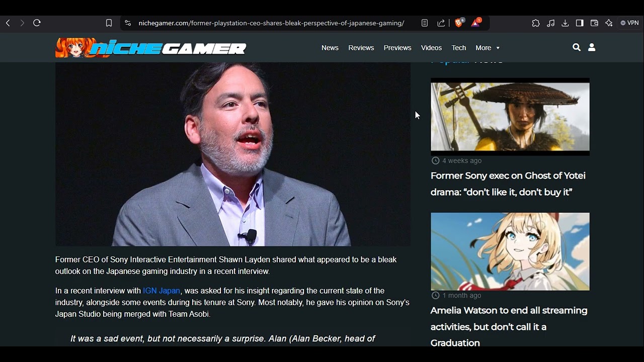The width and height of the screenshot is (644, 362).
Task: Open the Previews menu item
Action: [397, 48]
